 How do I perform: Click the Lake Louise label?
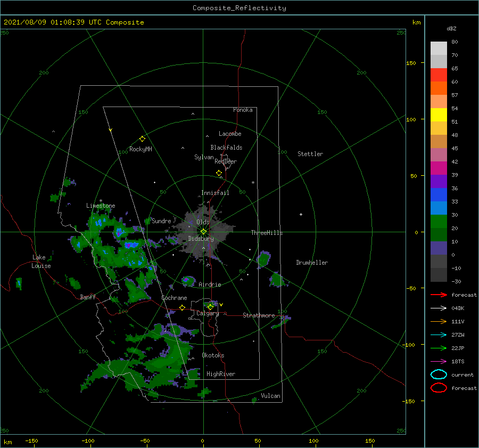coord(41,262)
